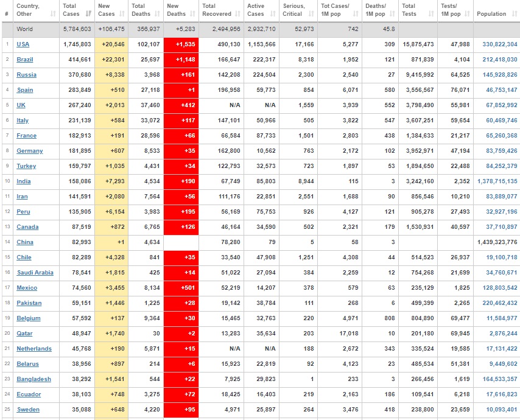520x420 pixels.
Task: Click the red New Deaths cell for Mexico
Action: (x=180, y=288)
